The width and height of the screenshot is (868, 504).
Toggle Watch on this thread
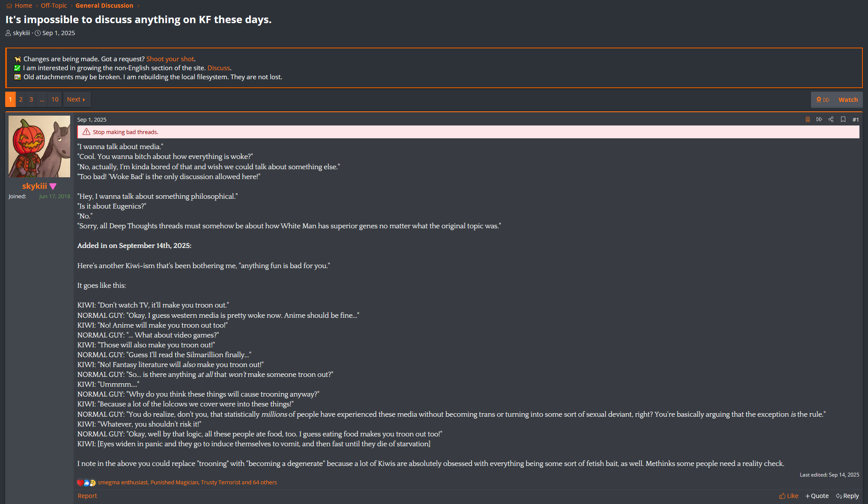[848, 100]
